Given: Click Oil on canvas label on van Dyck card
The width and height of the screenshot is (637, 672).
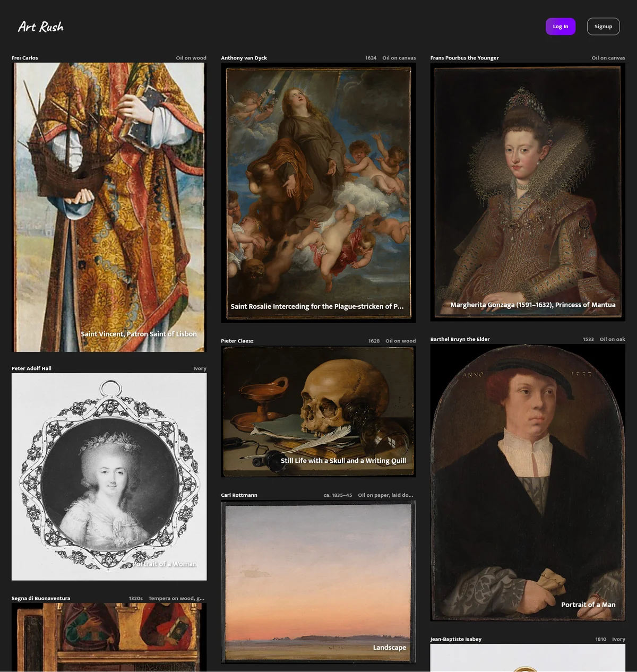Looking at the screenshot, I should click(399, 58).
